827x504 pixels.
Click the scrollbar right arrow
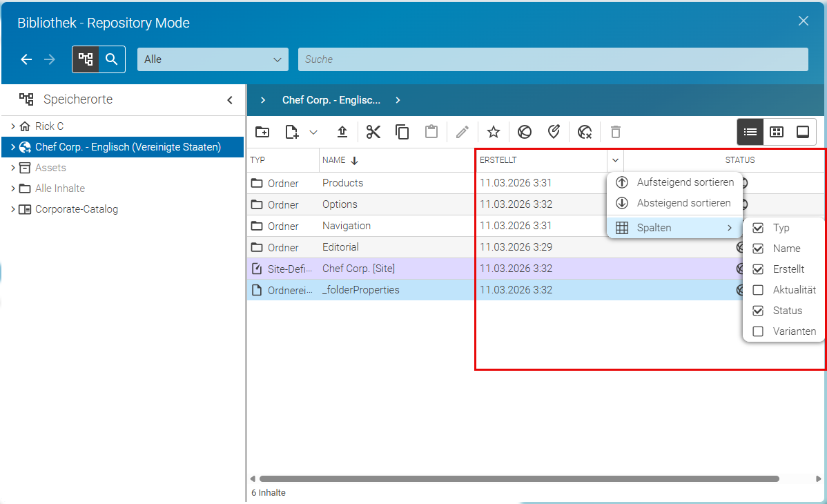[x=818, y=478]
